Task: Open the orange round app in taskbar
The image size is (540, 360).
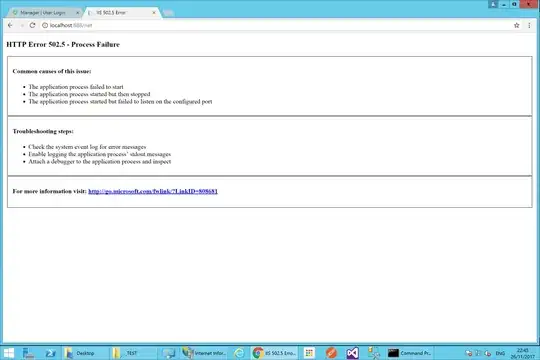Action: (331, 353)
